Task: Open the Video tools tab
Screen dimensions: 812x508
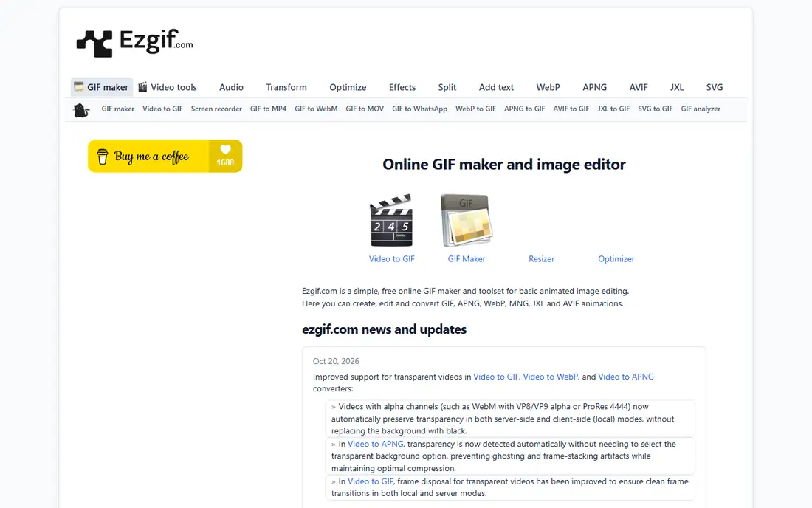Action: (x=168, y=87)
